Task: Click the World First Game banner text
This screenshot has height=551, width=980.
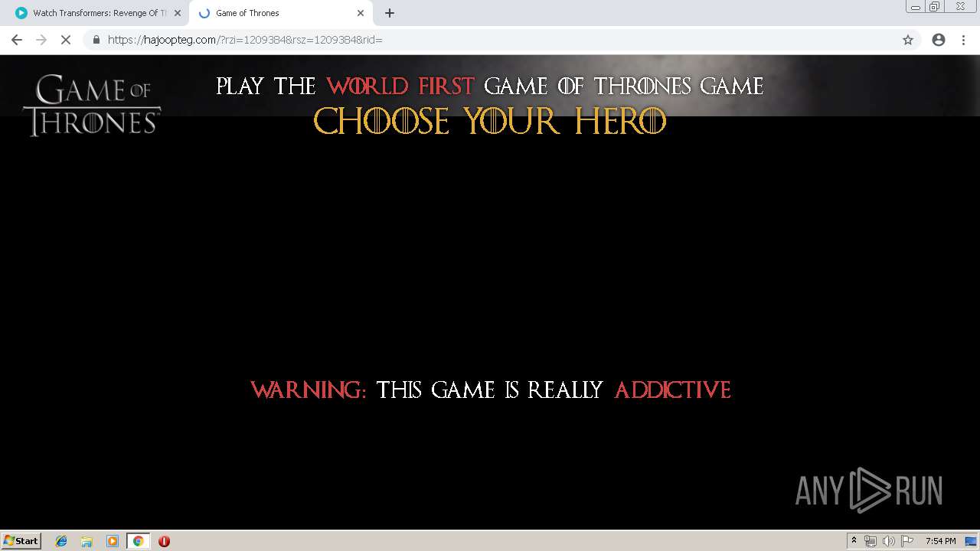Action: (x=490, y=86)
